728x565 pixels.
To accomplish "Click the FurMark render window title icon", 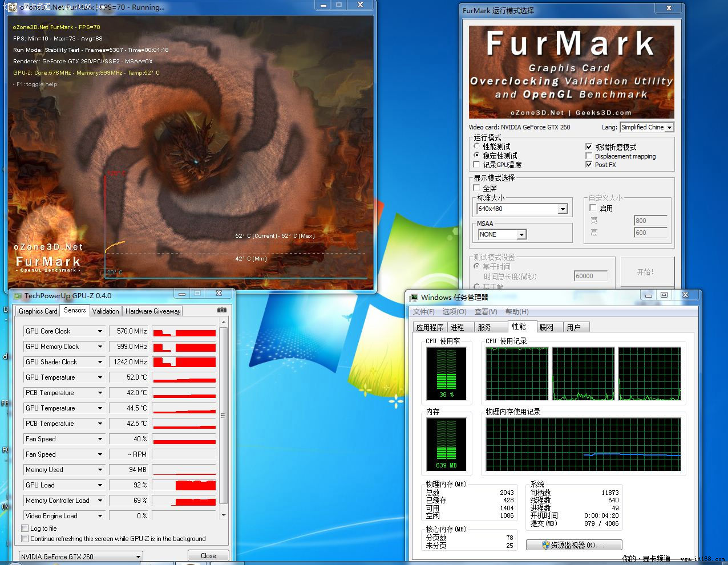I will coord(13,7).
